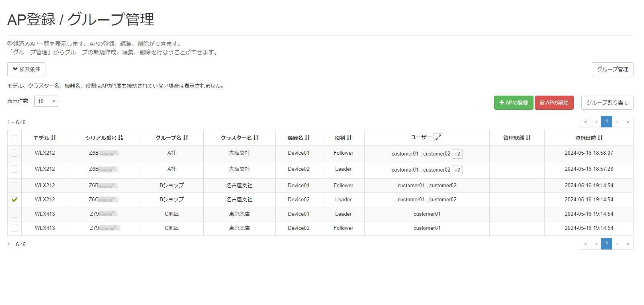Expand the +2 users badge for A社 Device01
The width and height of the screenshot is (644, 305).
457,154
